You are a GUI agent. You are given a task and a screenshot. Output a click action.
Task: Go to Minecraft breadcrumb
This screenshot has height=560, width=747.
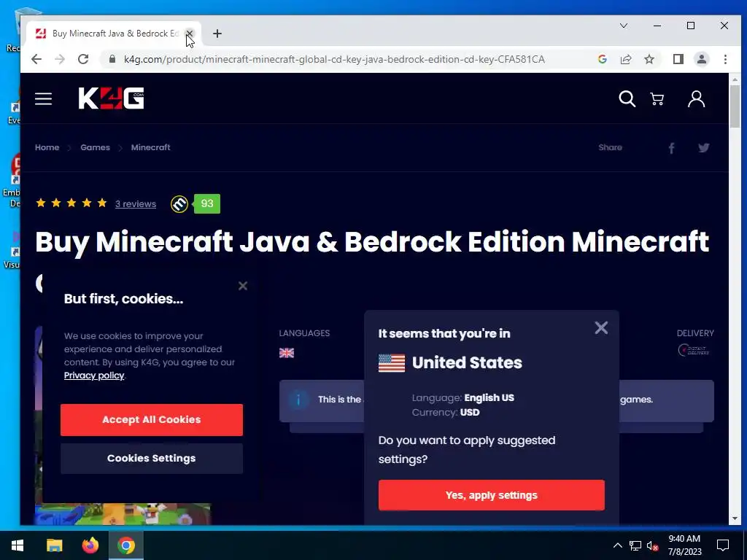click(150, 147)
